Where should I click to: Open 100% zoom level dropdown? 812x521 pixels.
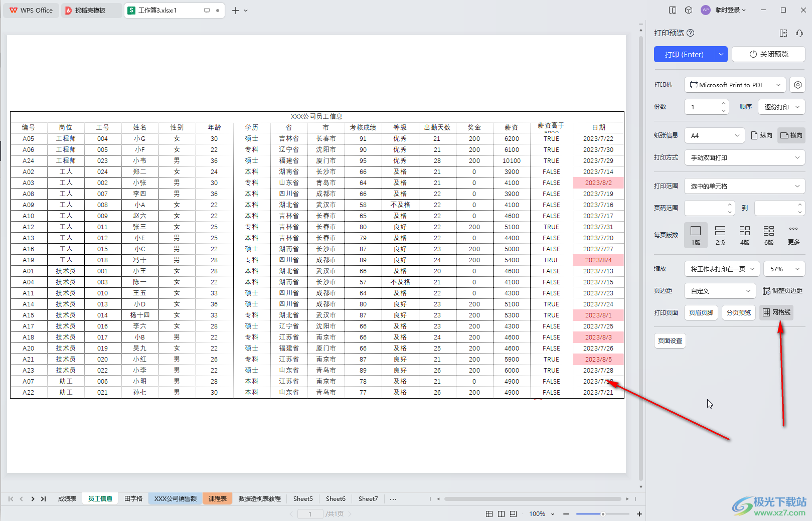(542, 514)
